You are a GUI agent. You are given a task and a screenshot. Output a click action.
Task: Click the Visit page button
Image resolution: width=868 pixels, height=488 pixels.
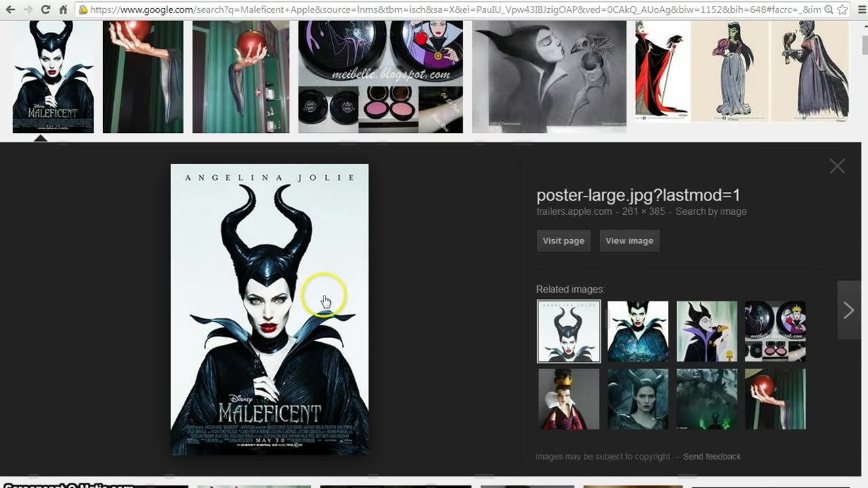tap(563, 241)
